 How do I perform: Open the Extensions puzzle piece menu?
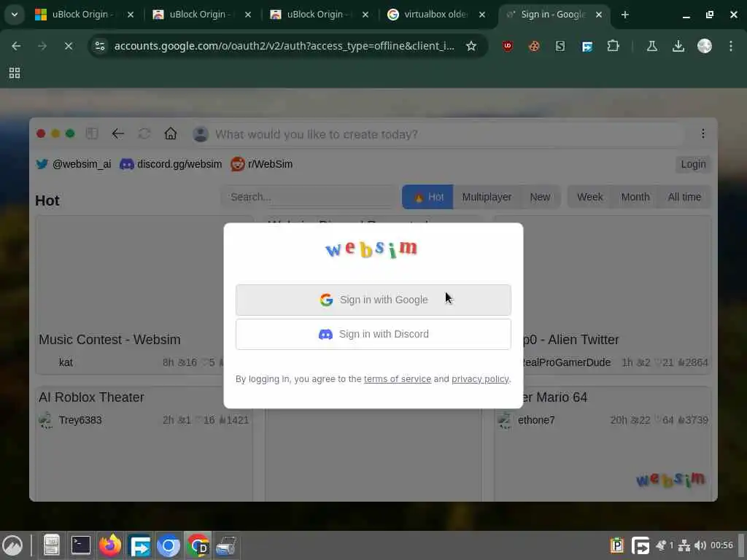(613, 46)
